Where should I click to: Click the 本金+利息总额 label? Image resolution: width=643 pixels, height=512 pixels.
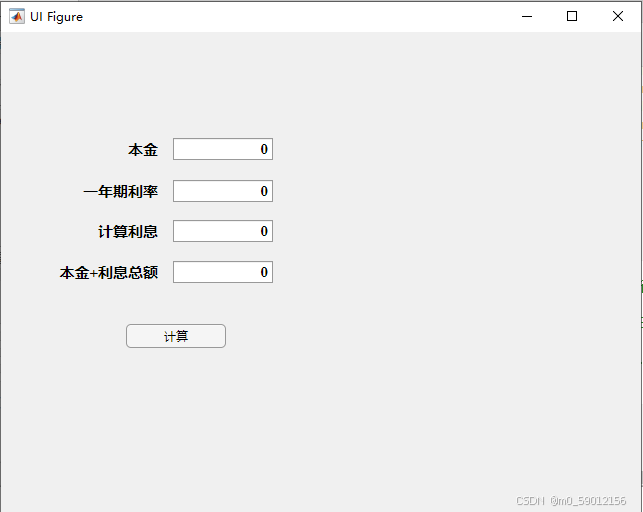click(109, 273)
